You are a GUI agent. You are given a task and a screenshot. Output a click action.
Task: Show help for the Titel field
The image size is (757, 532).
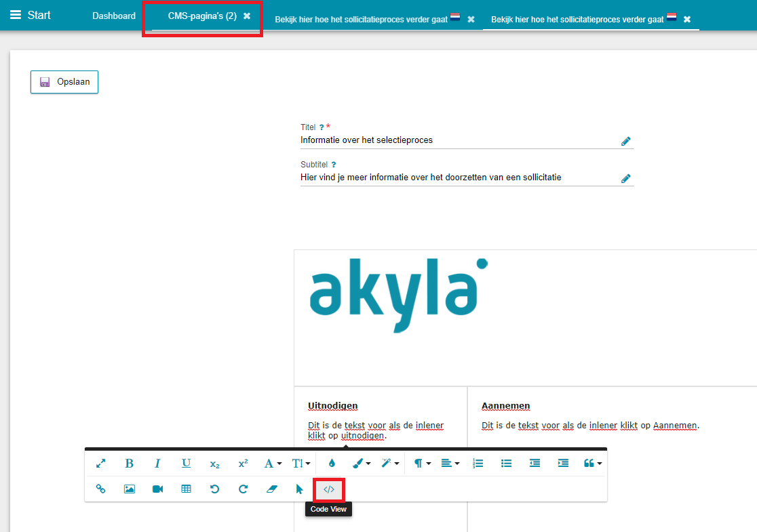click(322, 127)
